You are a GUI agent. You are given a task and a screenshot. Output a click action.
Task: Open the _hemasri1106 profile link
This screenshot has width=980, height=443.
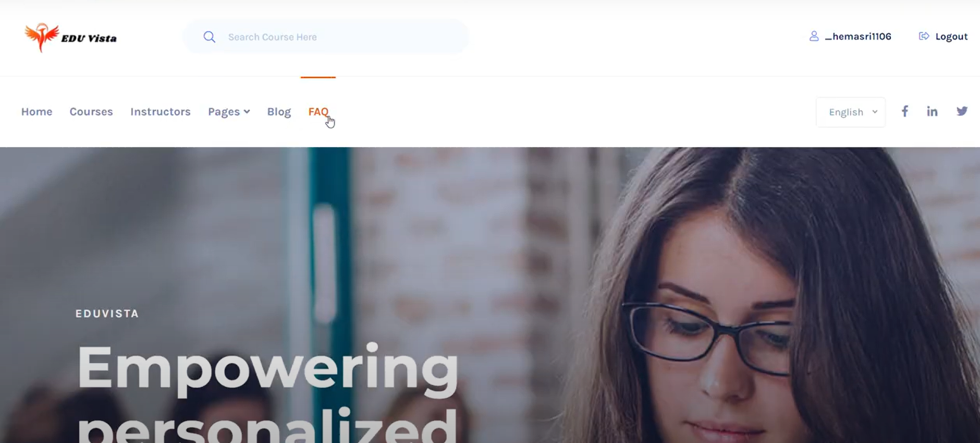(858, 37)
